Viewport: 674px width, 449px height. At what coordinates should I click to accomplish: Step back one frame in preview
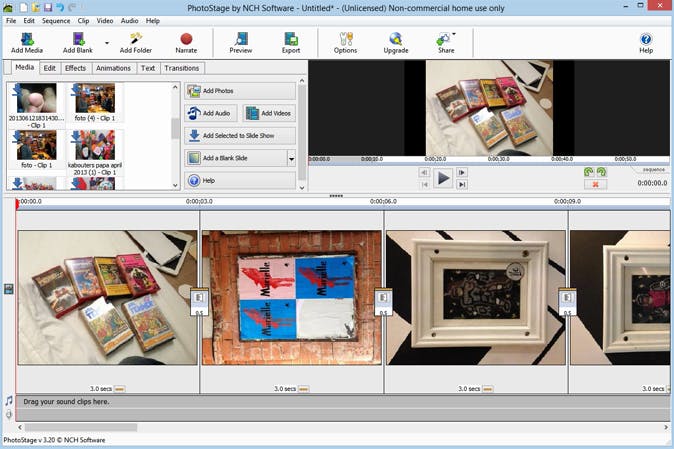(424, 172)
